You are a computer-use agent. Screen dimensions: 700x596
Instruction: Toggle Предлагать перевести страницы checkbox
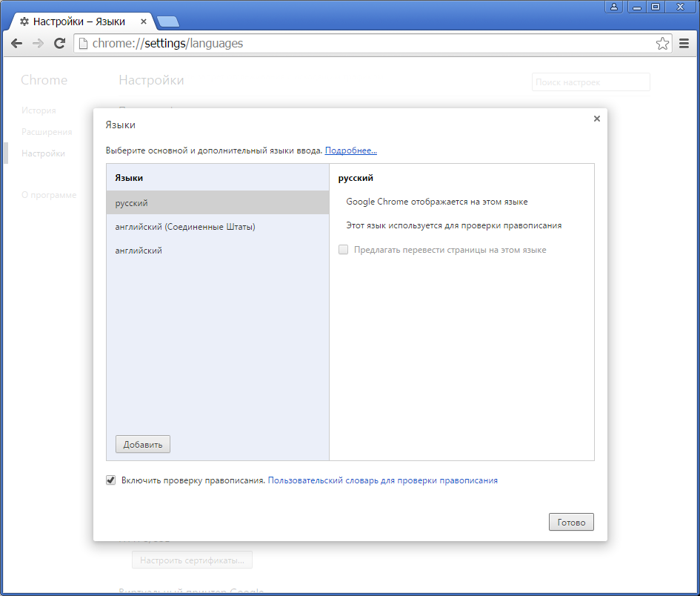point(343,250)
